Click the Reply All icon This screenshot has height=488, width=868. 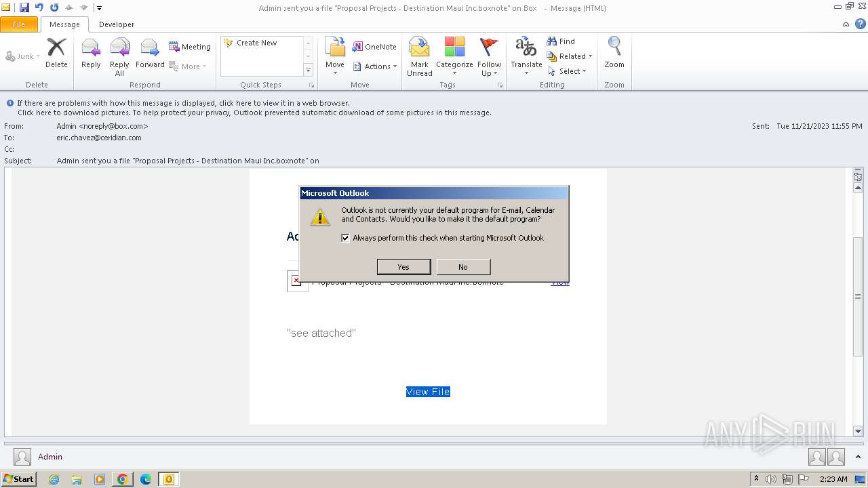point(119,56)
